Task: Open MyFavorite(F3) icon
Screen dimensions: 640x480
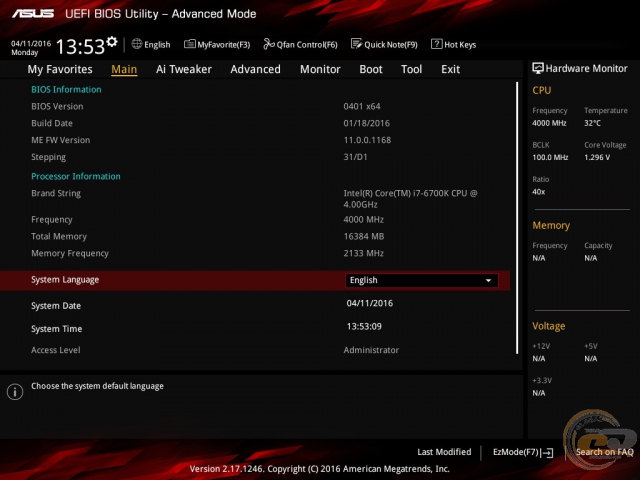Action: coord(189,44)
